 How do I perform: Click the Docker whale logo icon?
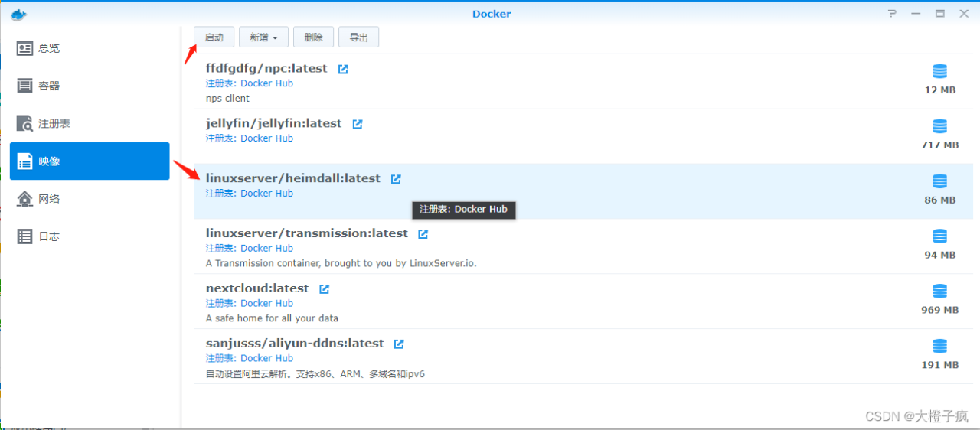(x=19, y=13)
